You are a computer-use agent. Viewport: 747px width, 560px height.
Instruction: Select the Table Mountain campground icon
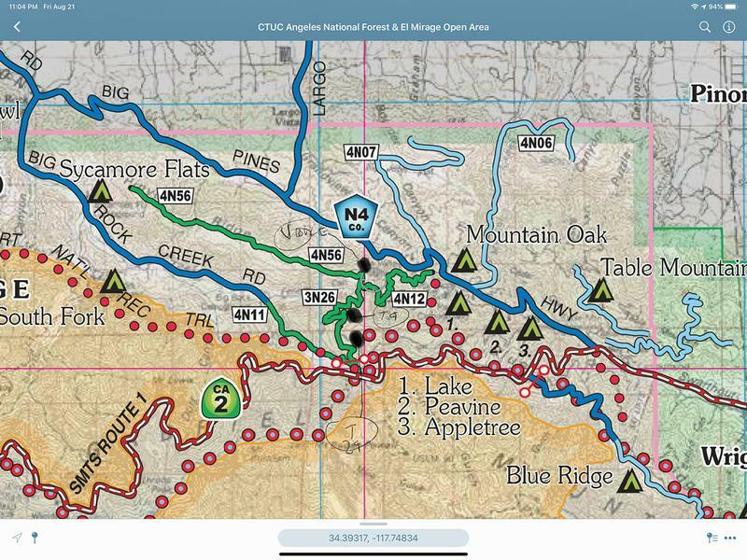click(x=600, y=290)
